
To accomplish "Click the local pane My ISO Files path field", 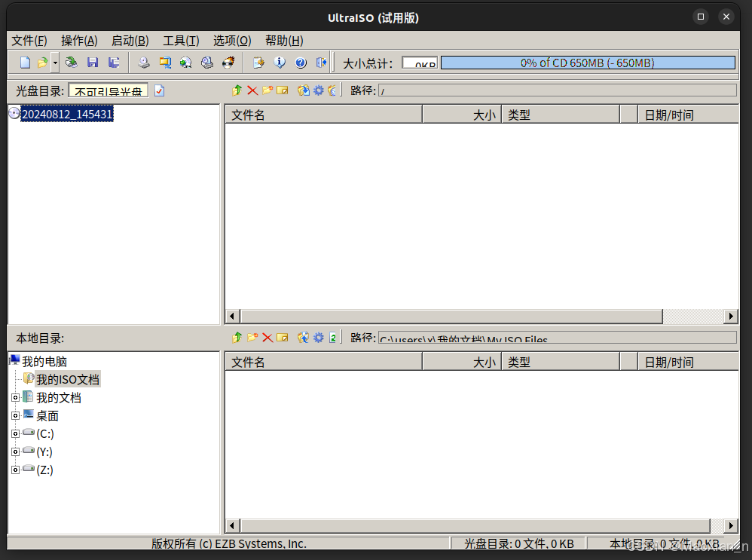I will [558, 338].
